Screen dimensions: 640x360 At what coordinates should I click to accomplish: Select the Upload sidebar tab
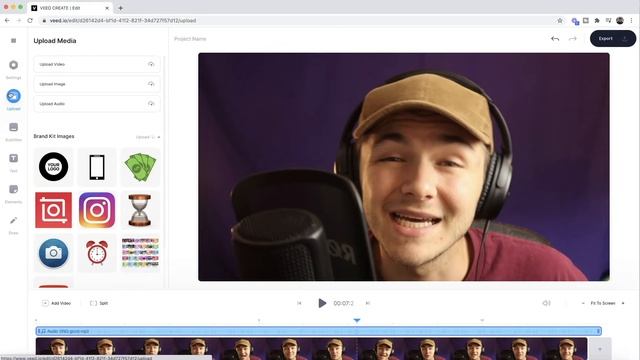[13, 100]
